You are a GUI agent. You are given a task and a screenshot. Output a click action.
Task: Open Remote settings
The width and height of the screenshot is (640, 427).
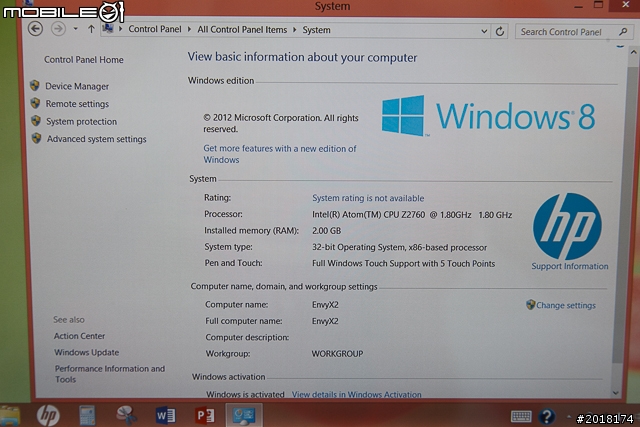pyautogui.click(x=77, y=104)
